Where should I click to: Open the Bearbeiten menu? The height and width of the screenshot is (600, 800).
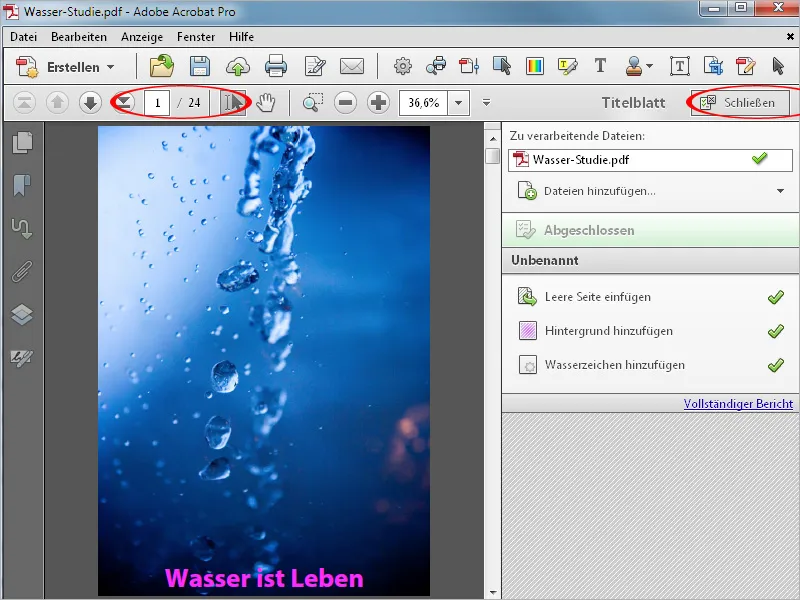tap(79, 37)
